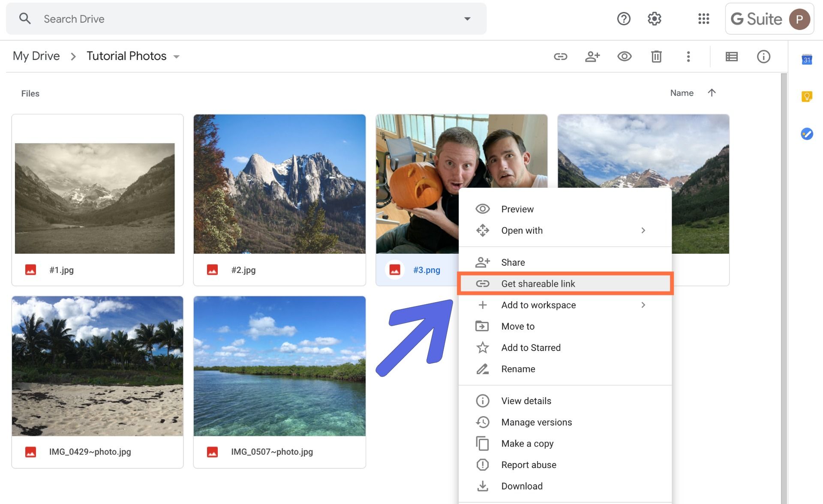The image size is (823, 504).
Task: Click the help question mark icon
Action: pos(624,19)
